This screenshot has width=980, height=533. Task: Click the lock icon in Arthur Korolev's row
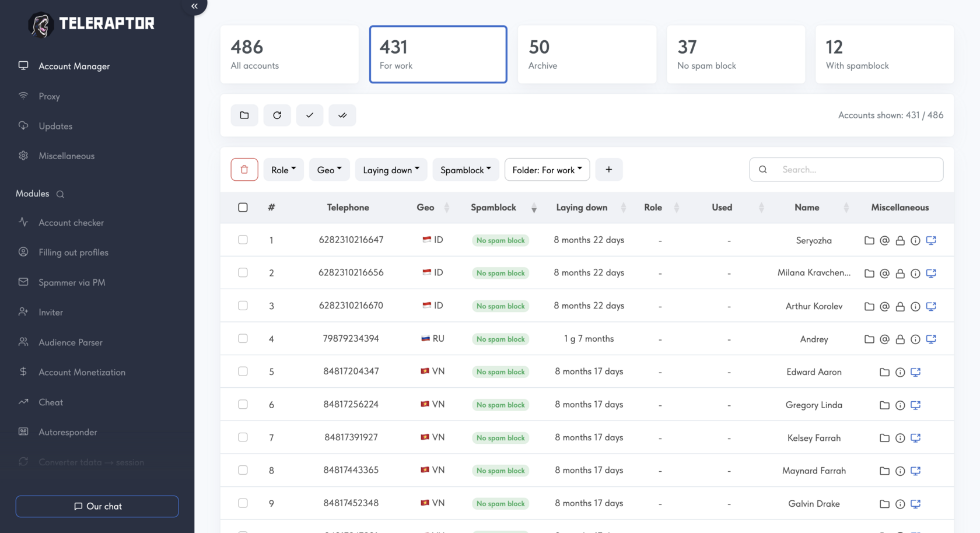(900, 306)
